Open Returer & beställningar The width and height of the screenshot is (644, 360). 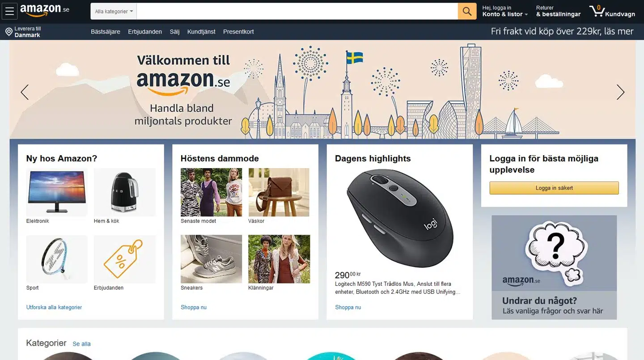(558, 11)
